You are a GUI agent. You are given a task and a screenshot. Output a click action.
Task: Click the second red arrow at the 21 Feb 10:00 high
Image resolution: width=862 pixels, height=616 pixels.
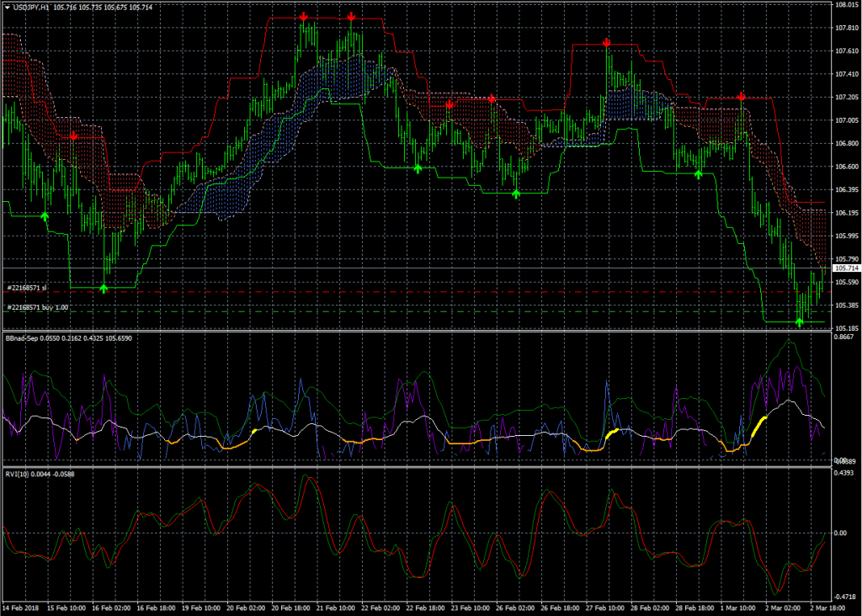pyautogui.click(x=351, y=17)
